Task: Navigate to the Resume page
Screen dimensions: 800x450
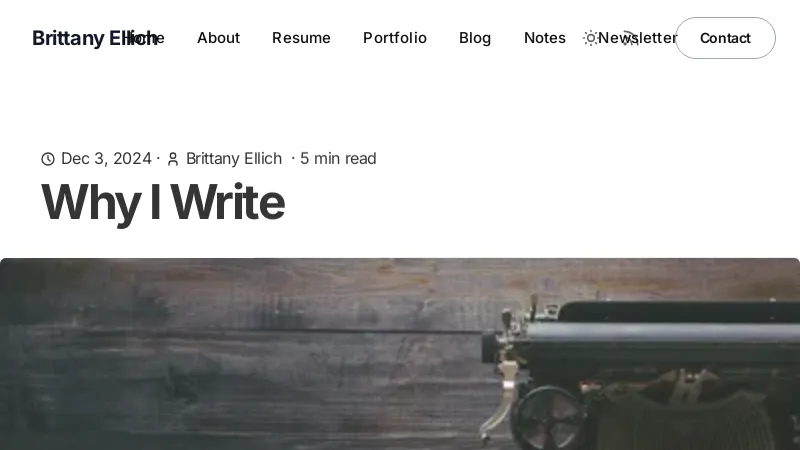Action: [301, 38]
